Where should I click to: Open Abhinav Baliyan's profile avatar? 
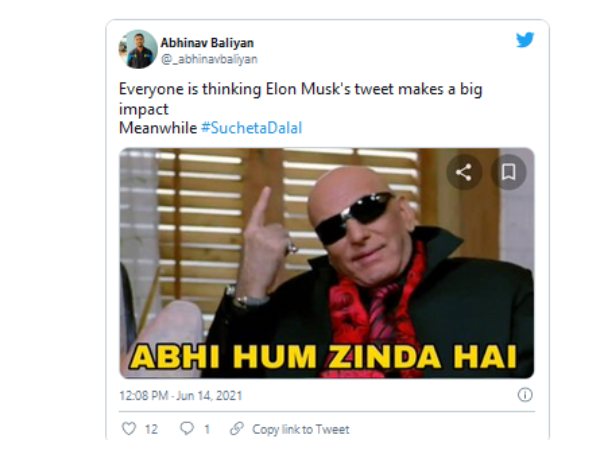[x=138, y=49]
